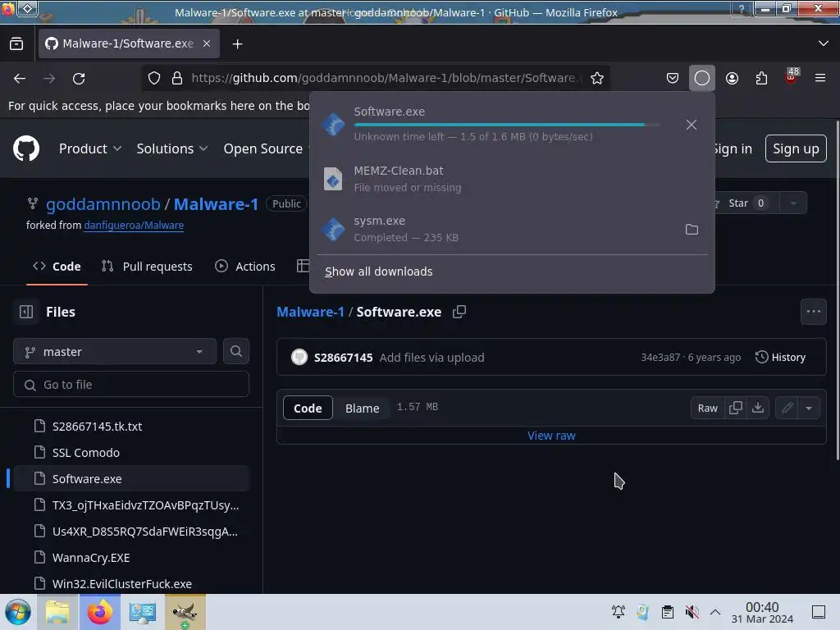View the file History

point(781,358)
